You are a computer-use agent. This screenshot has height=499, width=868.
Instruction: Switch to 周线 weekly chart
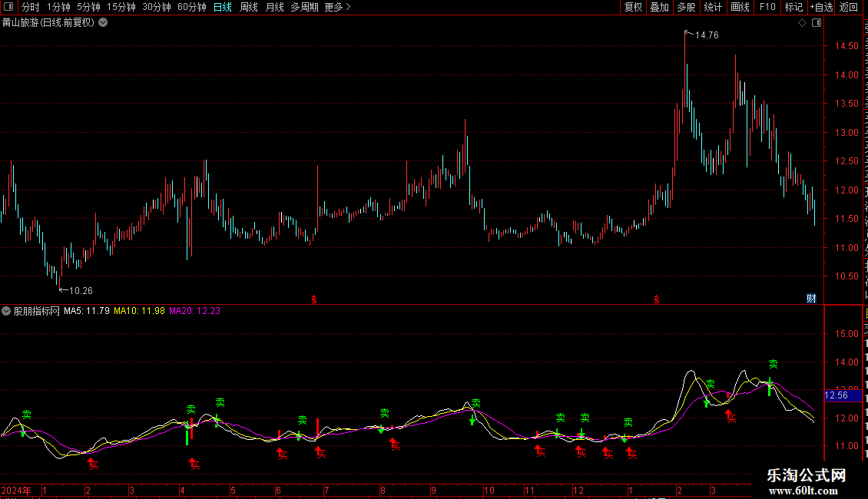tap(249, 7)
